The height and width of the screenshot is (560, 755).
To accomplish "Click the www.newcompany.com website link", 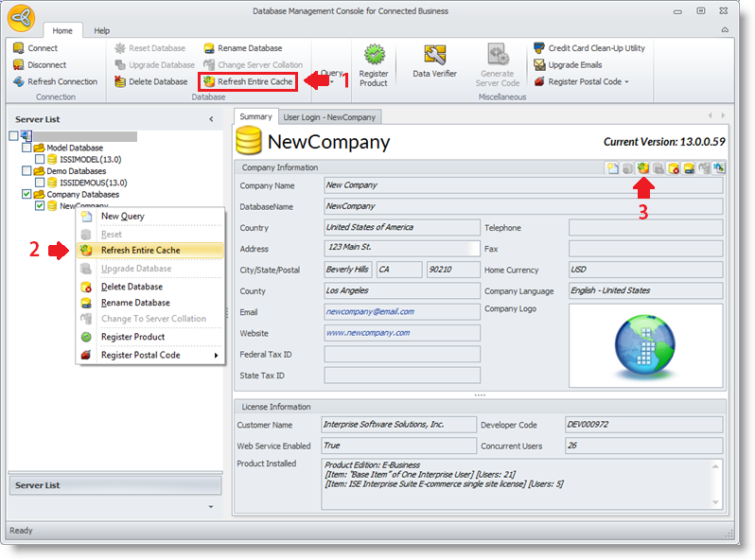I will (x=367, y=333).
